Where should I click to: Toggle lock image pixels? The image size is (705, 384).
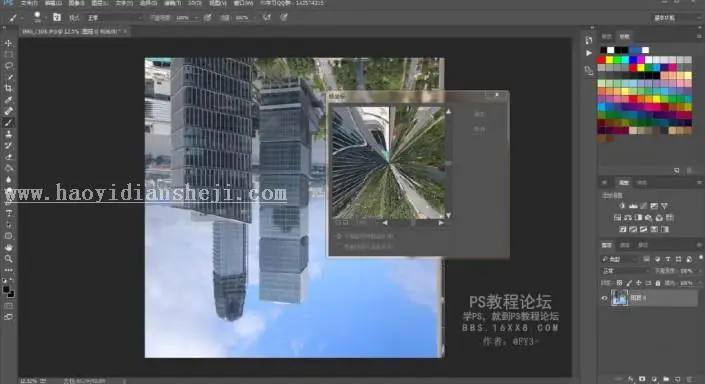629,283
